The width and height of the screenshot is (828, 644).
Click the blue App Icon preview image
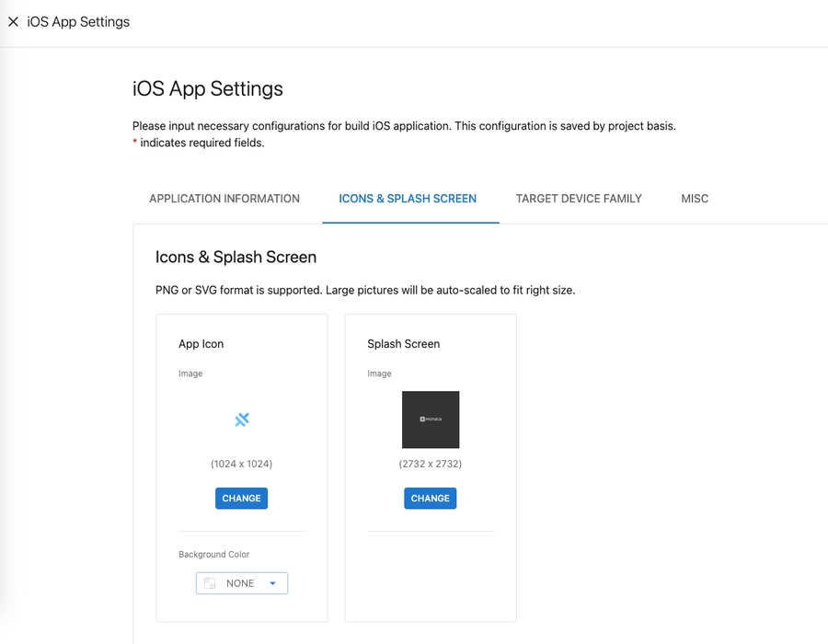pos(242,420)
